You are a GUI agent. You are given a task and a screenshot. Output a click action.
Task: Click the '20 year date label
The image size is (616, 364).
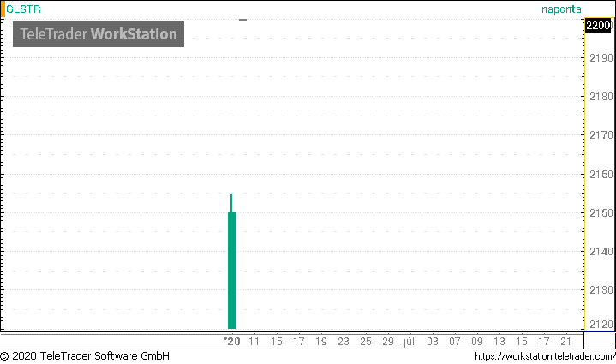coord(232,341)
